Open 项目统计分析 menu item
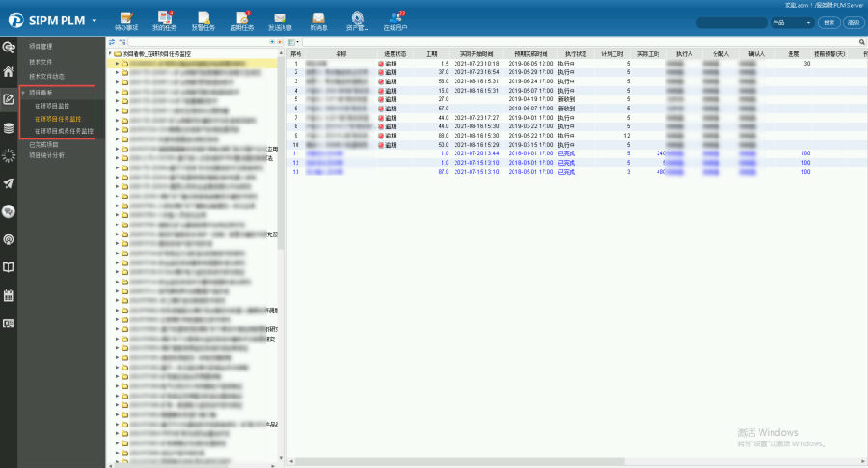The height and width of the screenshot is (468, 868). (x=46, y=155)
